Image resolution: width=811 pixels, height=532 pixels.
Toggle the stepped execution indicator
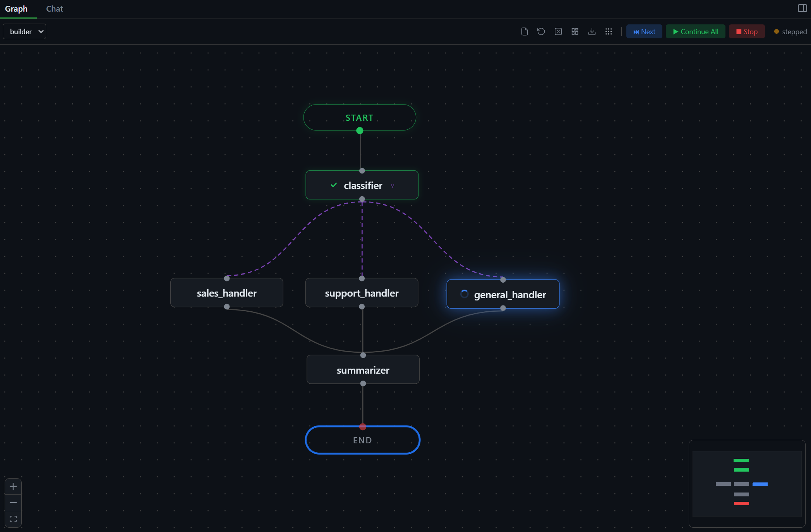pos(790,31)
